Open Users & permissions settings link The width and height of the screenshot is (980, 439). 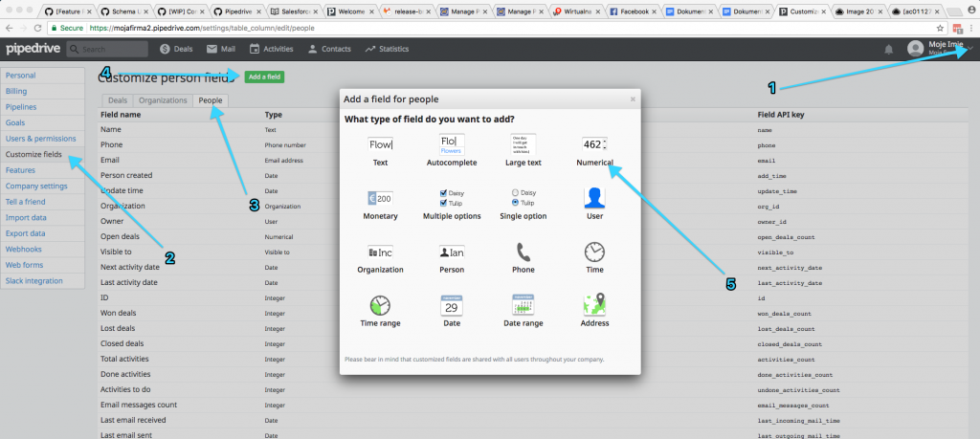pyautogui.click(x=42, y=138)
